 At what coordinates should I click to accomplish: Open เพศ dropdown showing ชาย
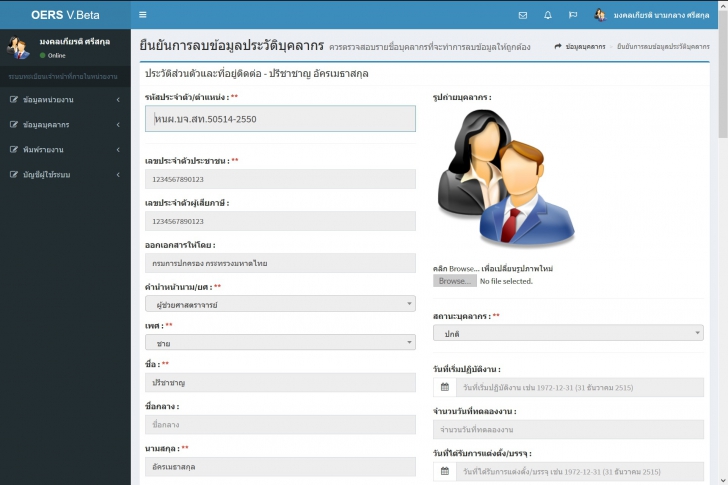click(x=280, y=343)
